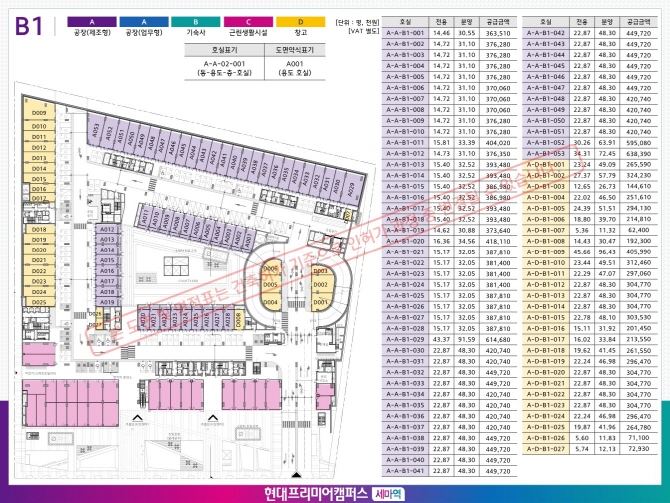Select unit A012 on the floor plan

coord(110,230)
